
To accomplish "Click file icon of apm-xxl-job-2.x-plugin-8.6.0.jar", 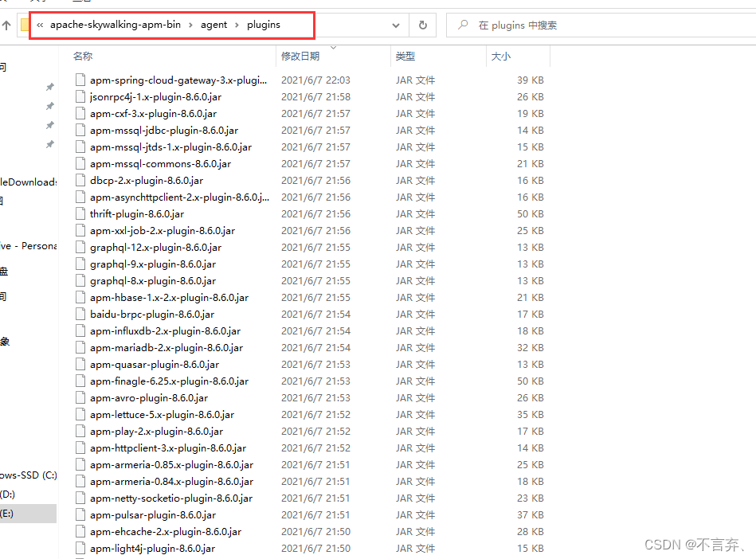I will pyautogui.click(x=80, y=231).
